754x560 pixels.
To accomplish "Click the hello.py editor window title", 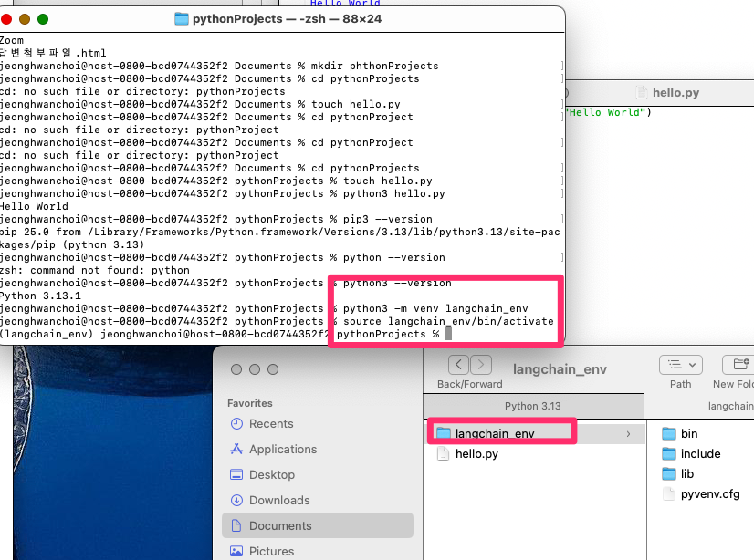I will [675, 92].
